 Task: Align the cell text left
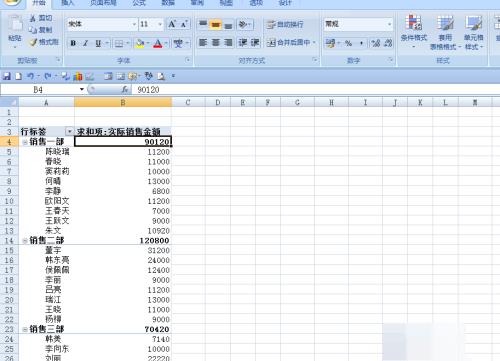tap(203, 43)
